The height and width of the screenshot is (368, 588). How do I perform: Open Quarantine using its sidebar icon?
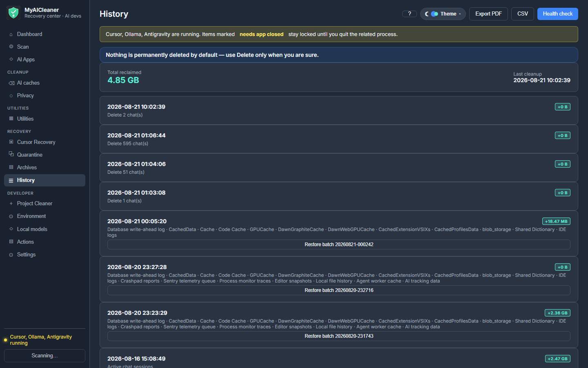point(11,154)
